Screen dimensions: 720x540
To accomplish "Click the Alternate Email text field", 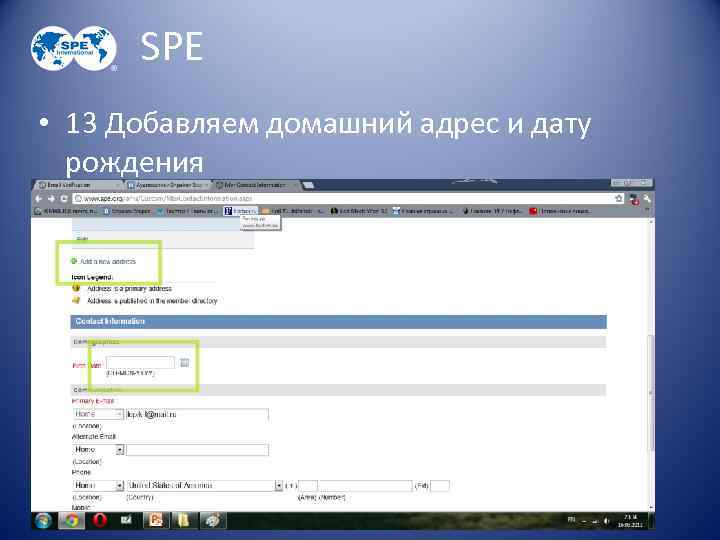I will point(197,450).
